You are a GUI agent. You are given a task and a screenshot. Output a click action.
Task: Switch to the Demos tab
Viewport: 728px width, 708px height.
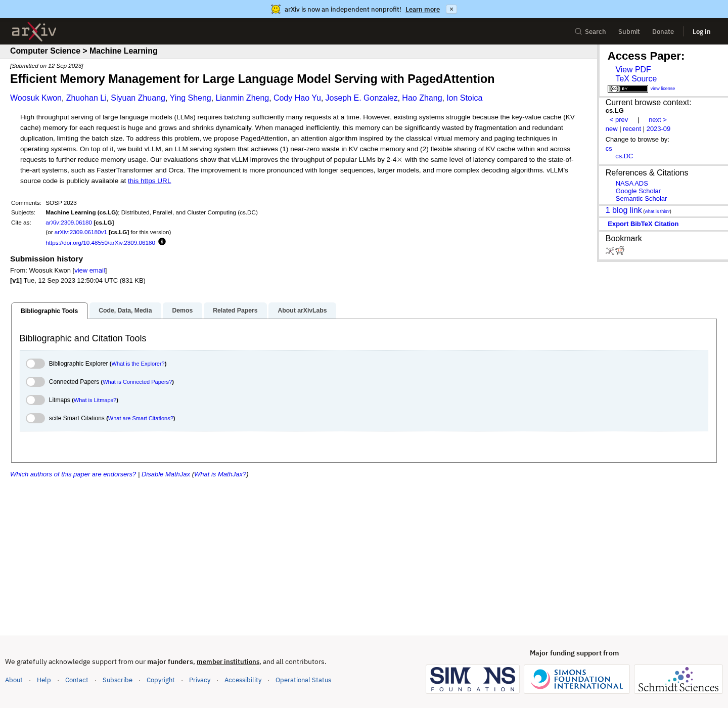[183, 311]
